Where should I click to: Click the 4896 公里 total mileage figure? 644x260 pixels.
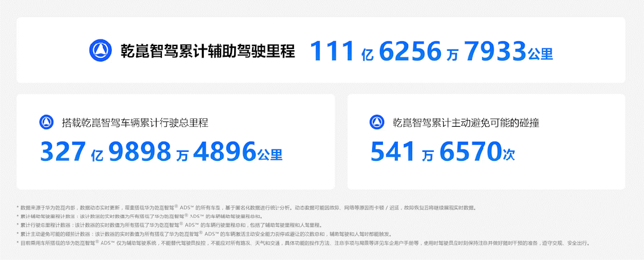238,152
